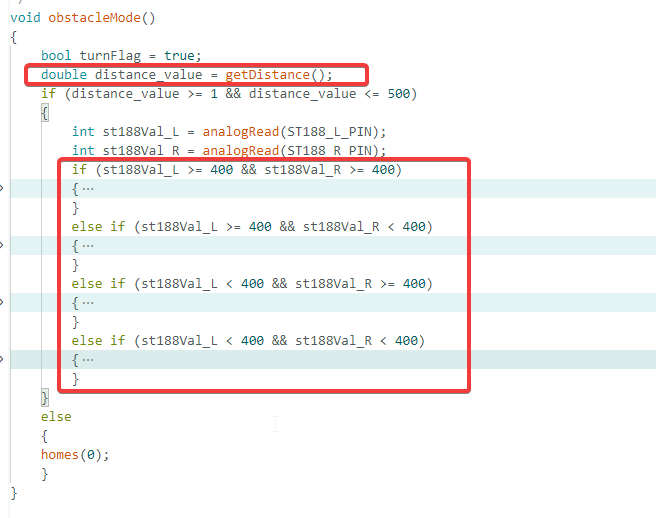Viewport: 656px width, 518px height.
Task: Click the homes(0) call in the else block
Action: click(75, 455)
